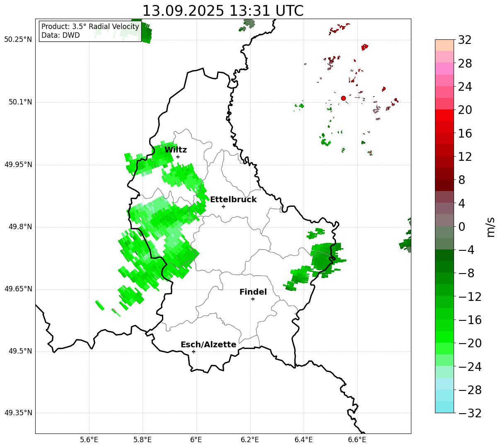Click the 12 colorbar tick label
The width and height of the screenshot is (500, 448).
465,157
